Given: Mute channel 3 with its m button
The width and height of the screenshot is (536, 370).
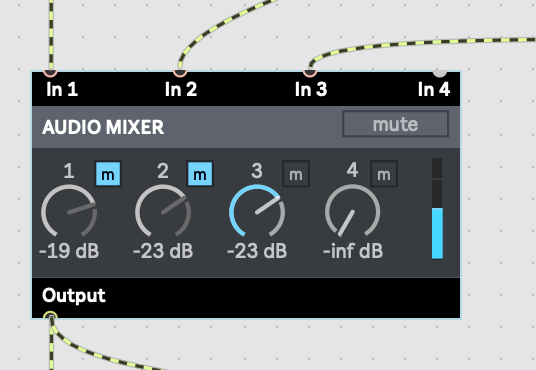Looking at the screenshot, I should click(296, 174).
